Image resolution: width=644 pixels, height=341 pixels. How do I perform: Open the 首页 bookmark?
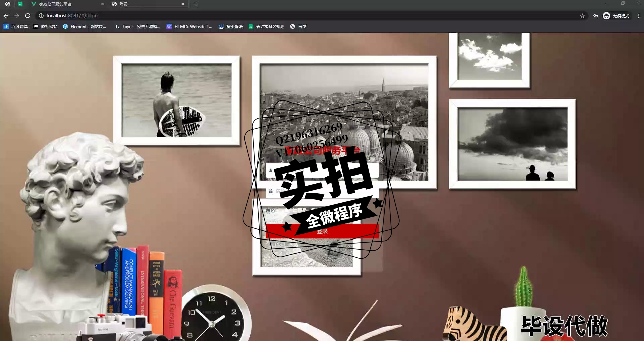pos(298,26)
